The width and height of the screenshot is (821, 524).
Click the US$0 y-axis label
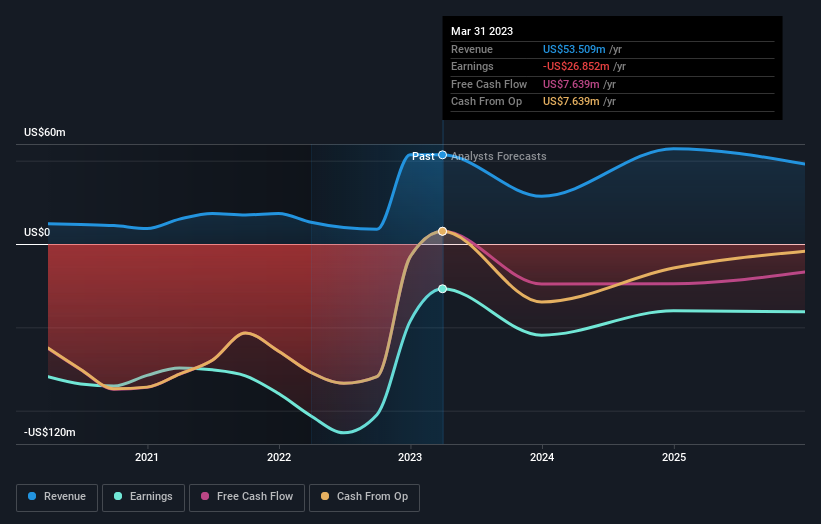click(x=37, y=232)
